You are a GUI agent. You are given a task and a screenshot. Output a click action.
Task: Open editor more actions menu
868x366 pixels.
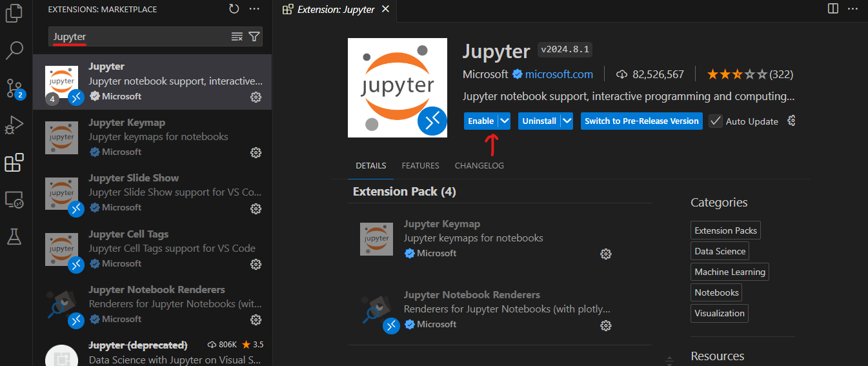854,9
